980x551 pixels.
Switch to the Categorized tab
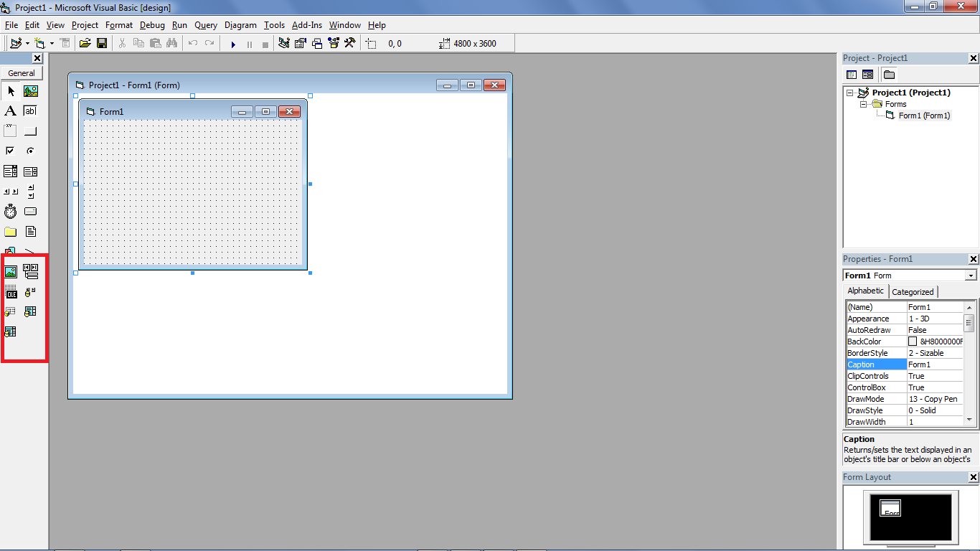(x=913, y=292)
